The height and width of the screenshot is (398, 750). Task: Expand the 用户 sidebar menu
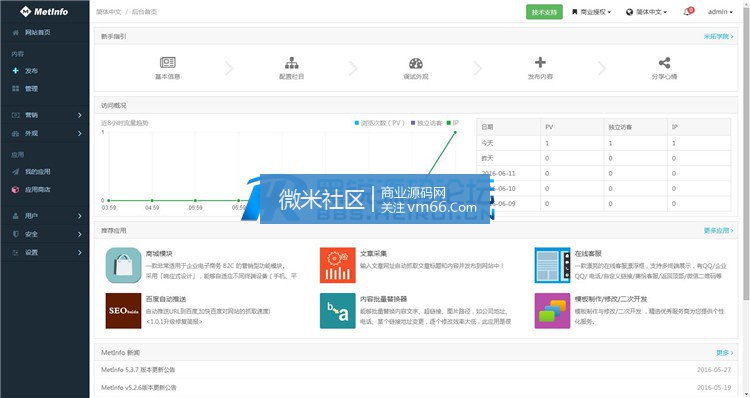point(44,216)
